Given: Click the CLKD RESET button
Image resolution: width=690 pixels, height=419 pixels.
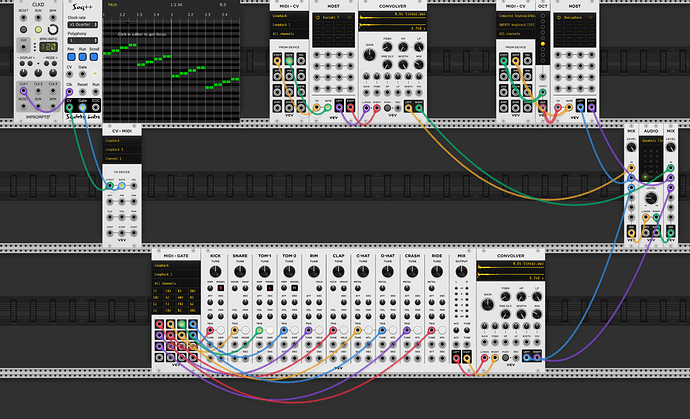Looking at the screenshot, I should 23,30.
